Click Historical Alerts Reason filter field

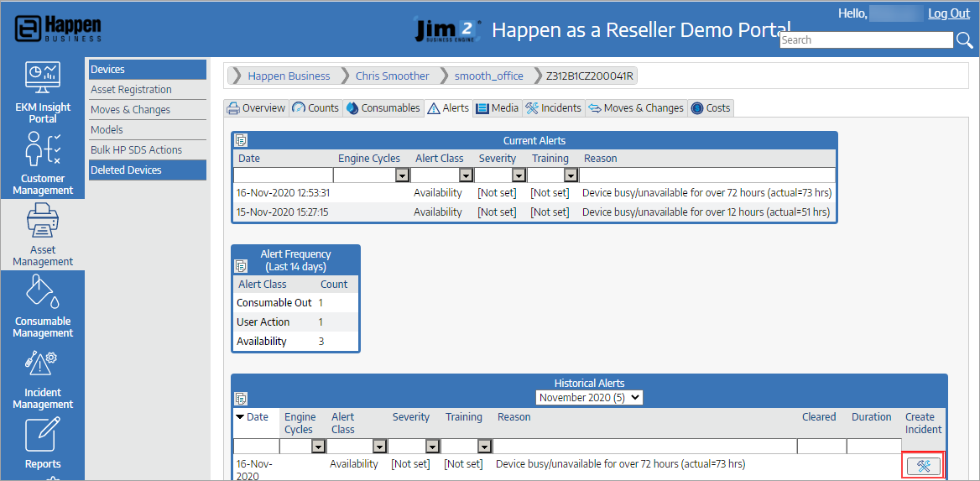click(x=644, y=446)
